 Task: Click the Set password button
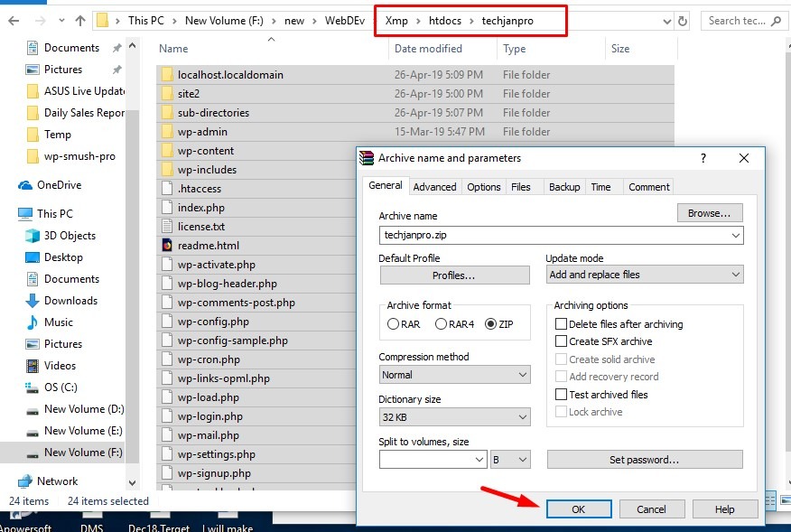click(644, 460)
